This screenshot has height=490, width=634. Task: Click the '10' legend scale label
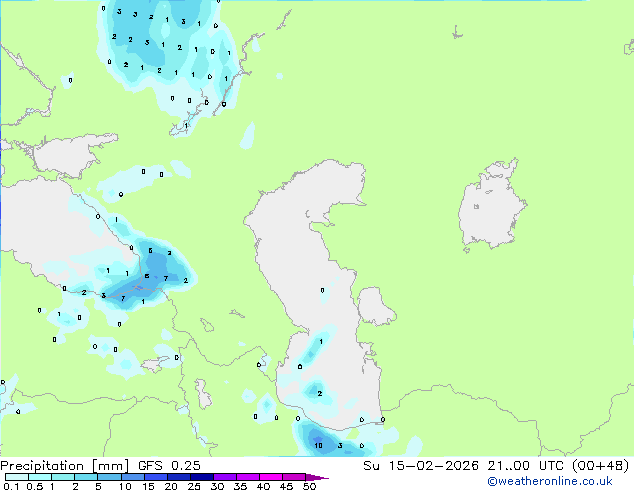(125, 486)
